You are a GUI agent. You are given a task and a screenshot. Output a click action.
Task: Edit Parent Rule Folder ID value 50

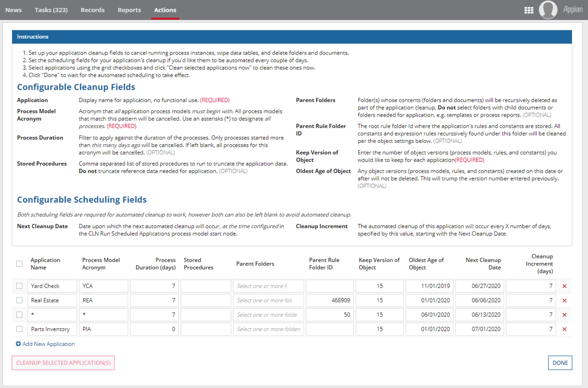click(x=330, y=315)
